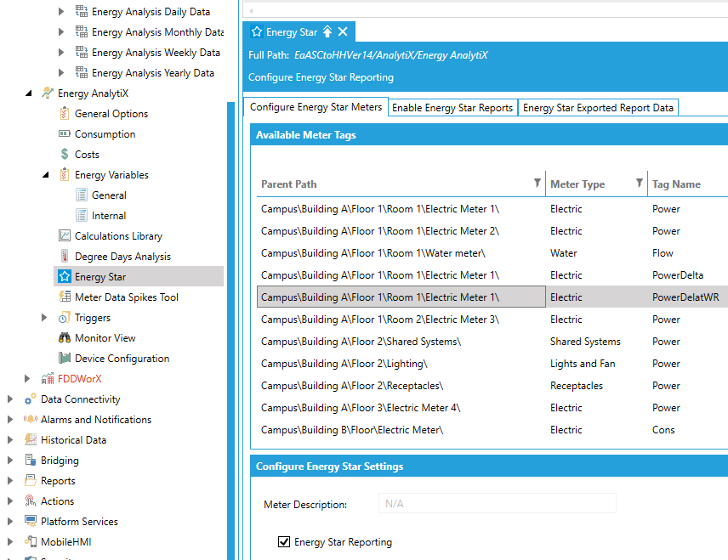
Task: Click the Meter Data Spikes Tool icon
Action: pyautogui.click(x=65, y=297)
